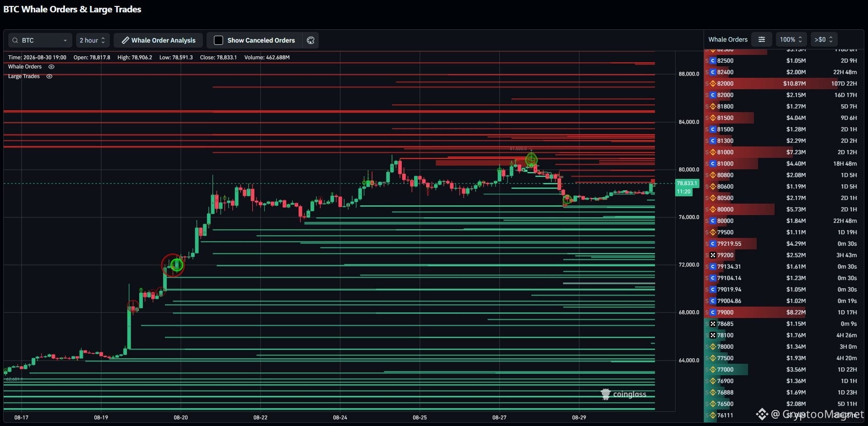This screenshot has width=868, height=426.
Task: Click the Binance icon on the 81800 row
Action: pos(713,107)
